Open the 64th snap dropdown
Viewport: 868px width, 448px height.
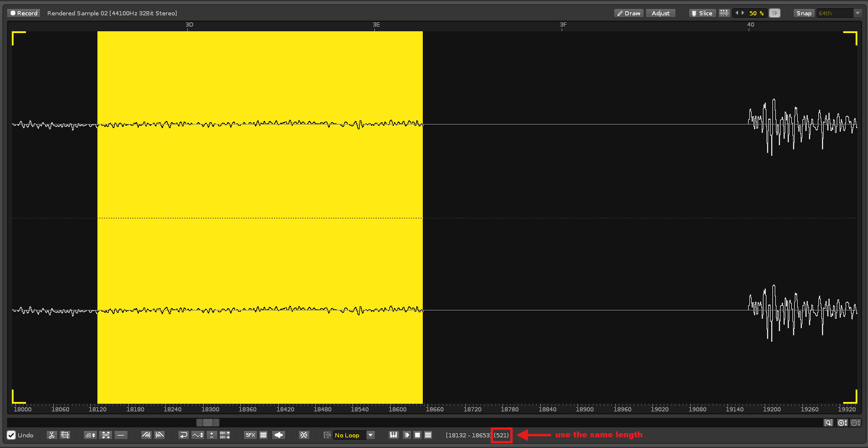tap(839, 13)
